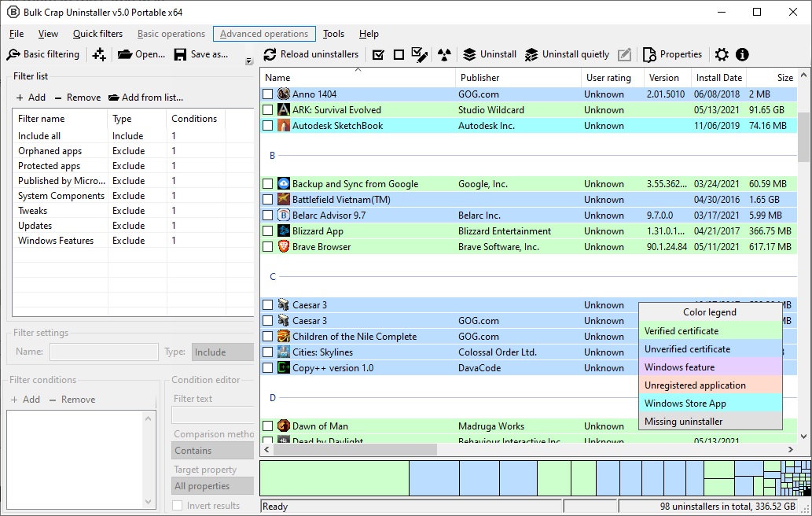Collapse the C group header
Screen dimensions: 812x516
pyautogui.click(x=273, y=277)
